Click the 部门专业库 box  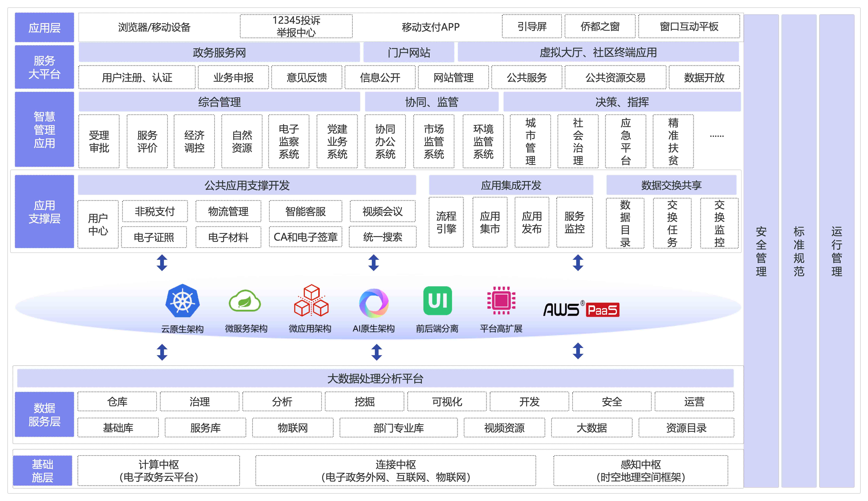[x=399, y=428]
